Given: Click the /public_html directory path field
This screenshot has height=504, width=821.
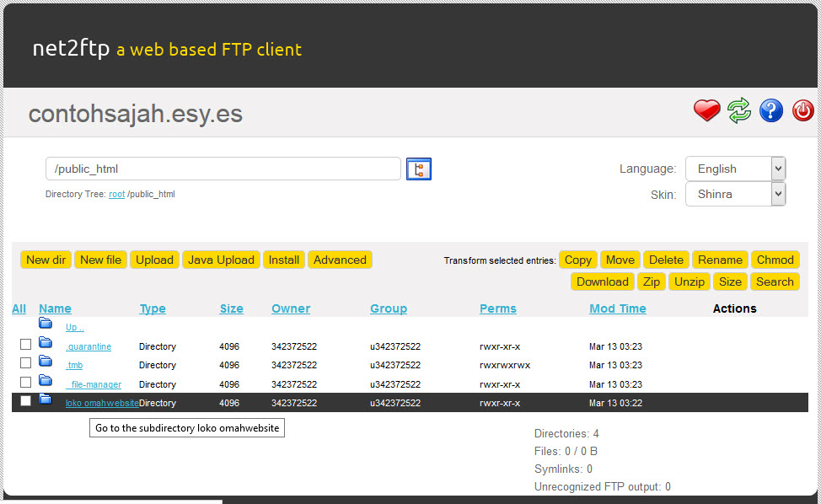Looking at the screenshot, I should pos(223,169).
